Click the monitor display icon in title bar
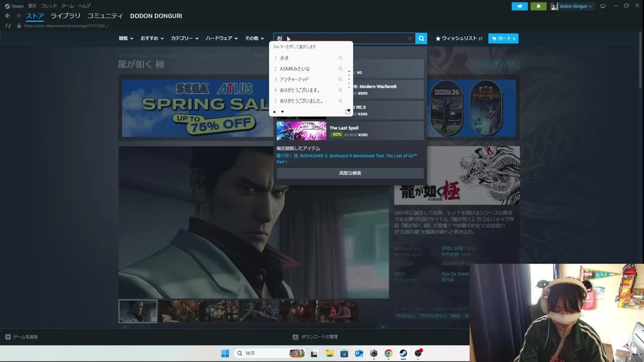This screenshot has height=362, width=644. click(x=603, y=6)
